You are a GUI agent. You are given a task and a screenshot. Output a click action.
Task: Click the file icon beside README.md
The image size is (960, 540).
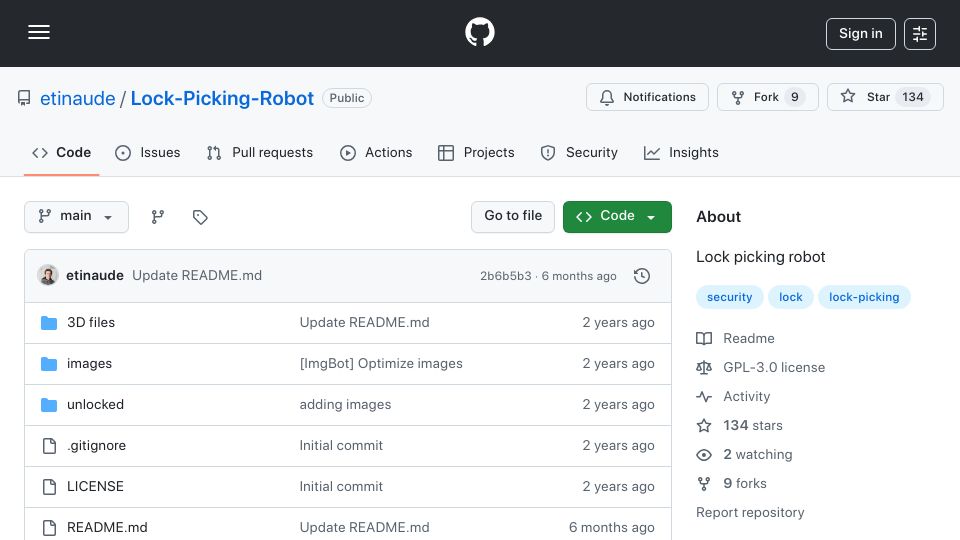49,528
